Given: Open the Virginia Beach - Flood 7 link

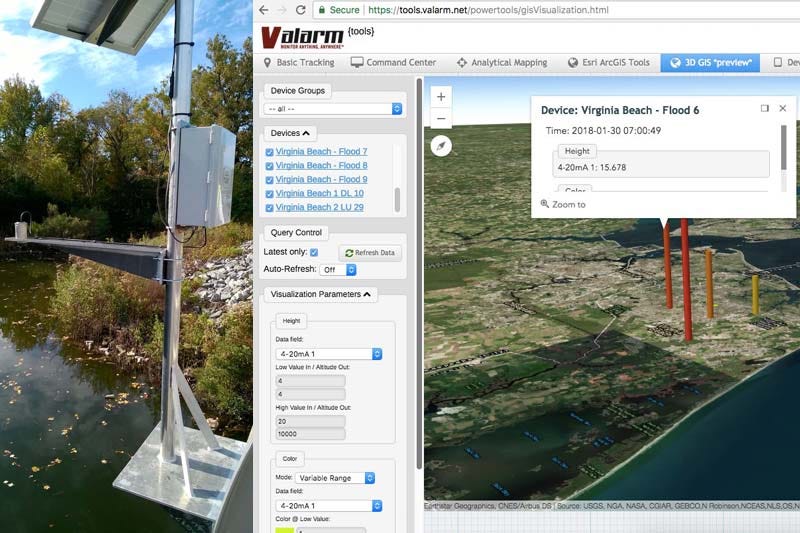Looking at the screenshot, I should pos(321,151).
